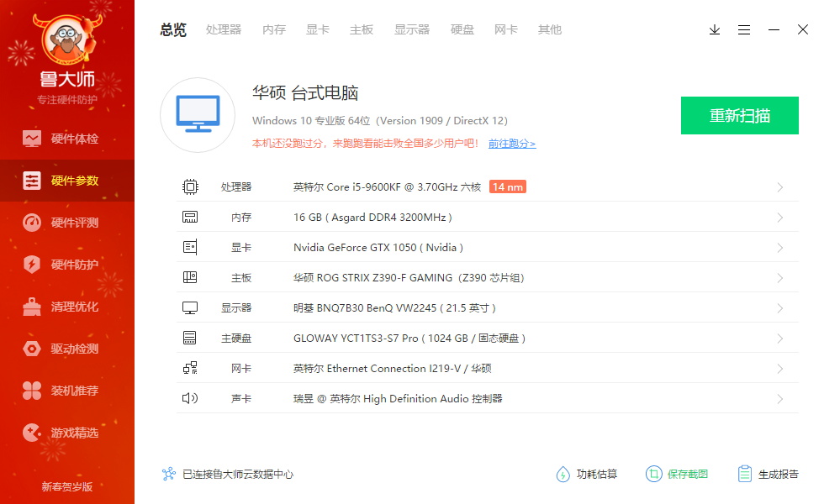Click the 保存截图 text label
824x504 pixels.
coord(688,474)
